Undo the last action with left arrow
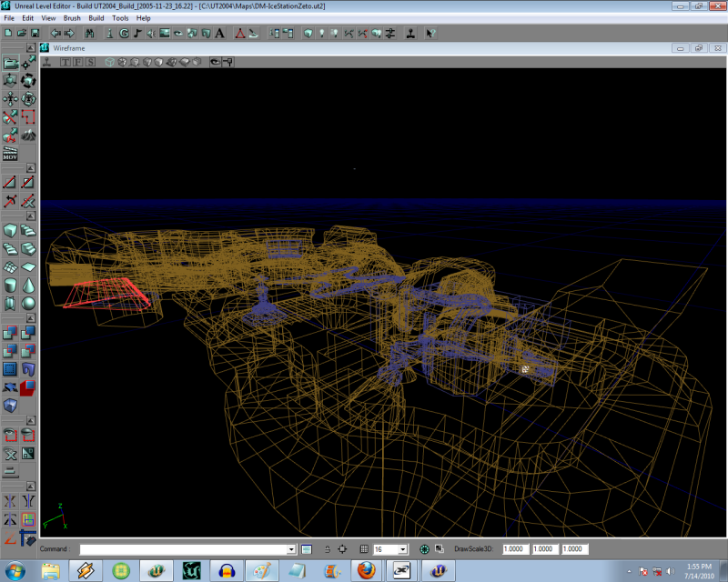 click(x=56, y=34)
